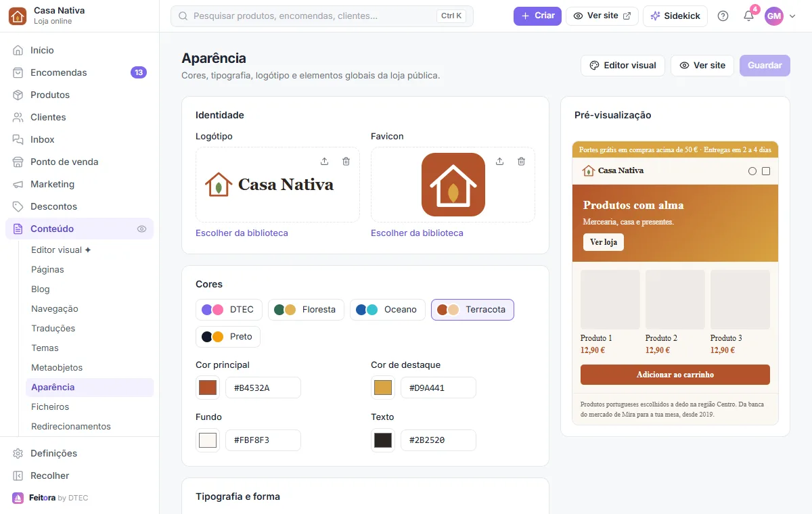Image resolution: width=812 pixels, height=514 pixels.
Task: Open Produtos in the sidebar
Action: [x=80, y=95]
